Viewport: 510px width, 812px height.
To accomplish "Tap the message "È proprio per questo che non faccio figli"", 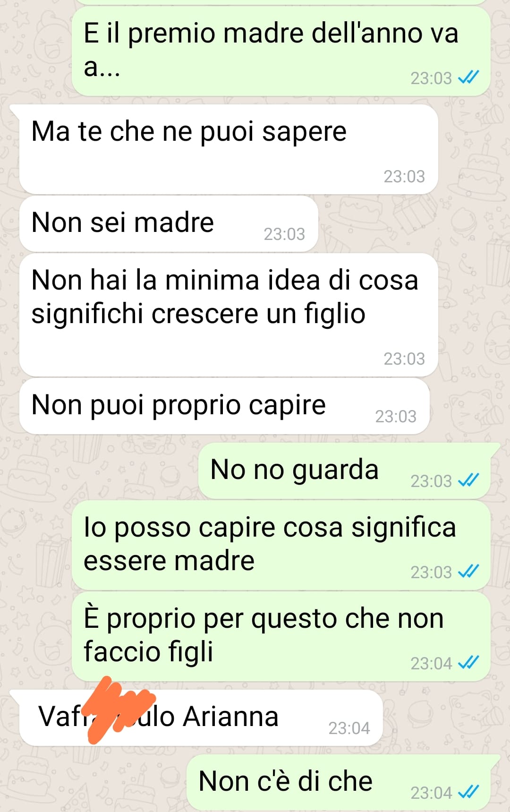I will pos(281,636).
